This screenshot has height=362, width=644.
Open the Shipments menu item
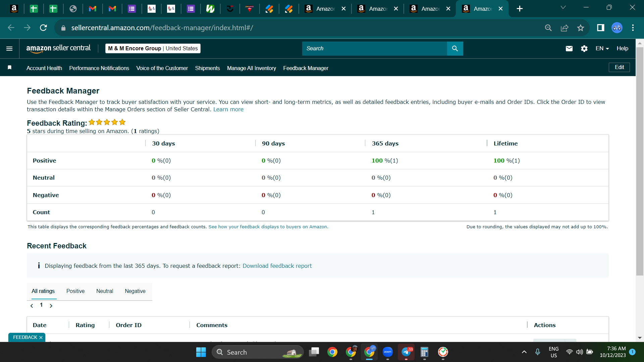(207, 68)
